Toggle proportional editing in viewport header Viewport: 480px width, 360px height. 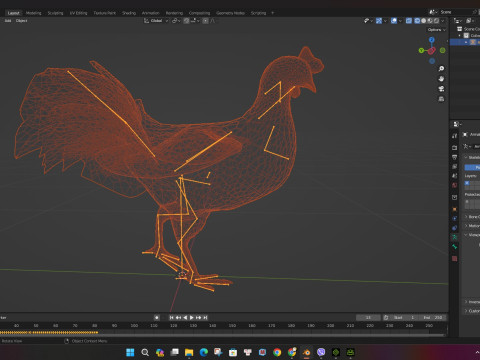[206, 21]
